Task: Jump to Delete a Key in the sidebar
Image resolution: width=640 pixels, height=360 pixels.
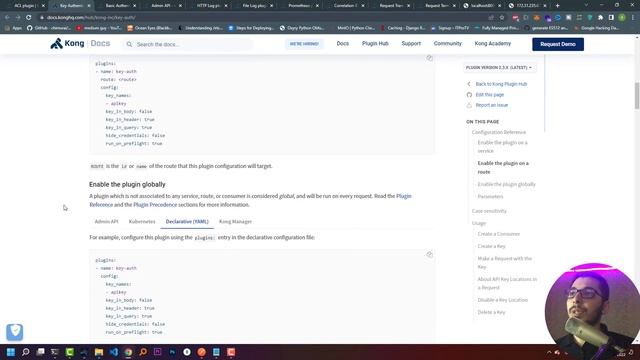Action: [491, 312]
